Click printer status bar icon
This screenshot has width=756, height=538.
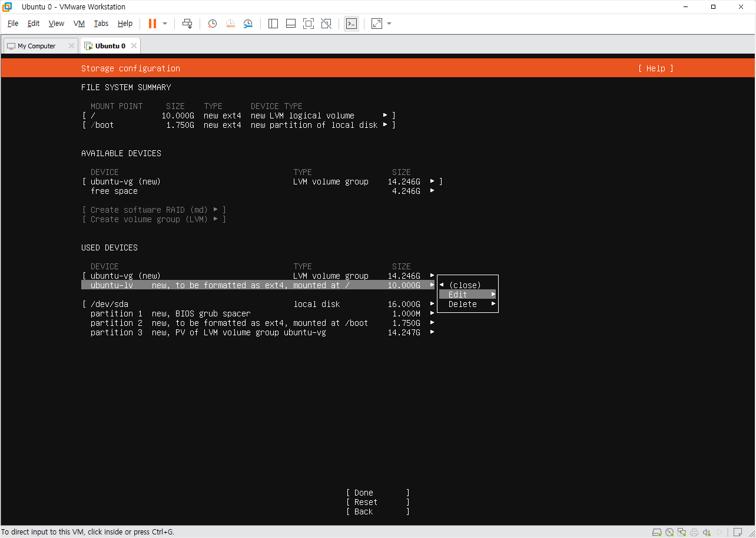694,532
